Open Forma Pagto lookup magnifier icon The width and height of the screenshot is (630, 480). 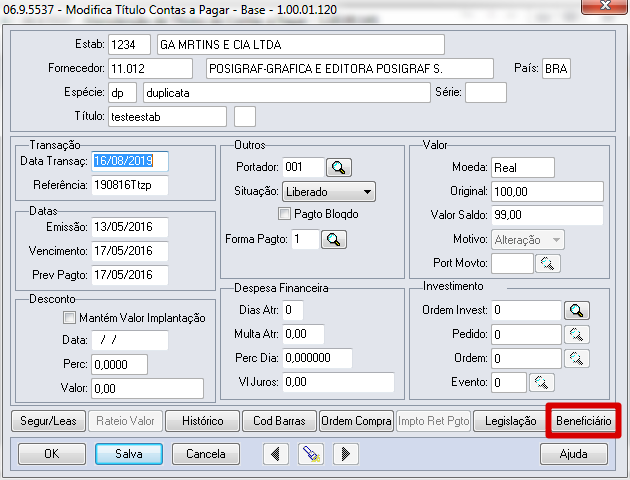point(333,239)
